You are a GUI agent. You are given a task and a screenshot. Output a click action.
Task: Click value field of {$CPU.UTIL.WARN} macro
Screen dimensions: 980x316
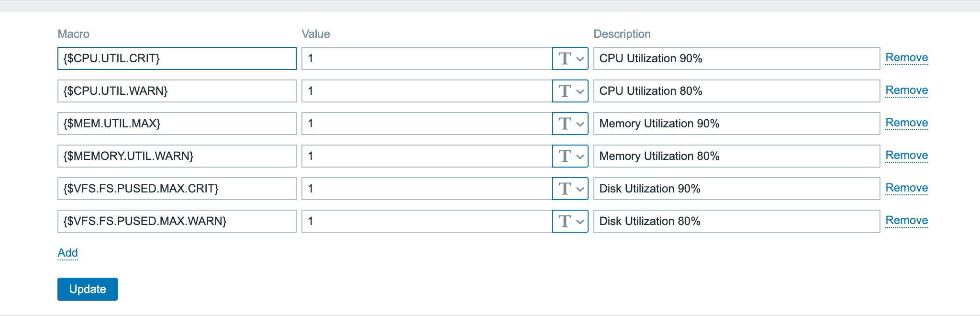pos(427,91)
